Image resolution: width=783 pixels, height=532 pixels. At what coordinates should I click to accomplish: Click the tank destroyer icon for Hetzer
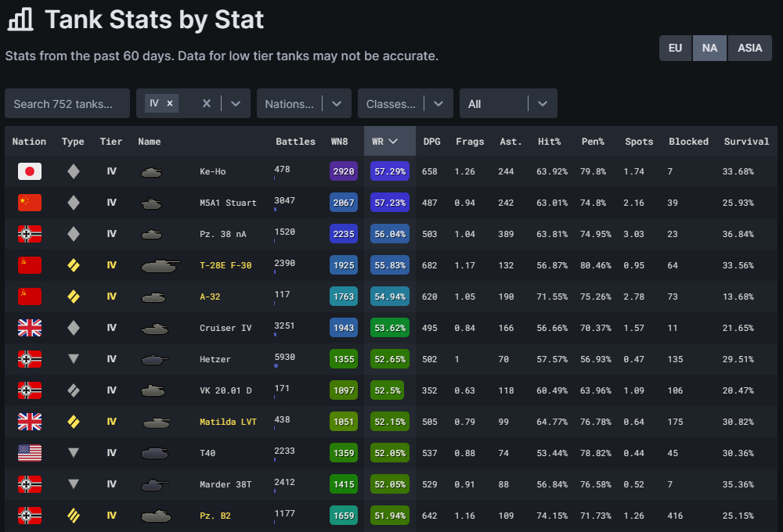73,359
